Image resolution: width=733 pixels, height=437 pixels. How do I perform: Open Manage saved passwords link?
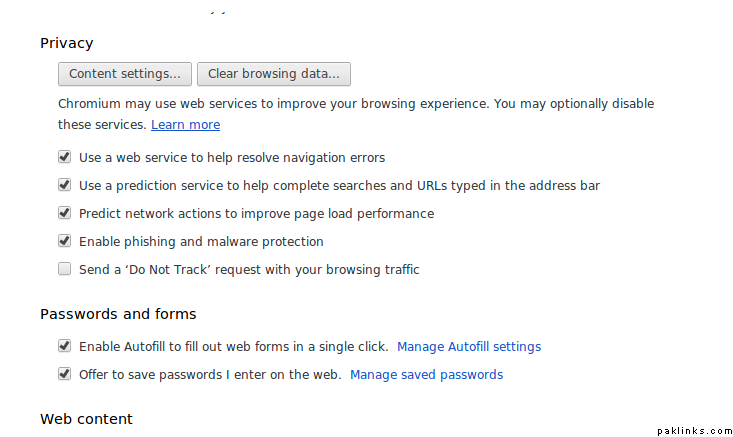point(426,375)
